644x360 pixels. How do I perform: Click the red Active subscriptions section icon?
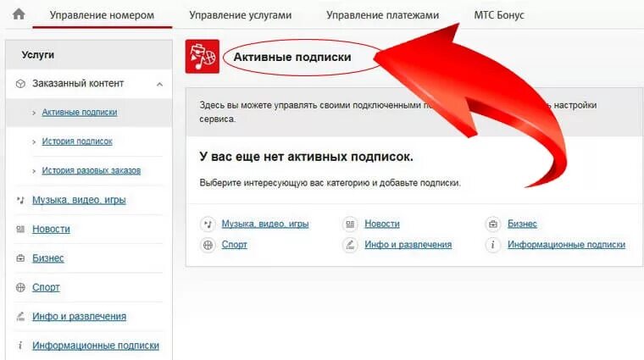pos(202,57)
